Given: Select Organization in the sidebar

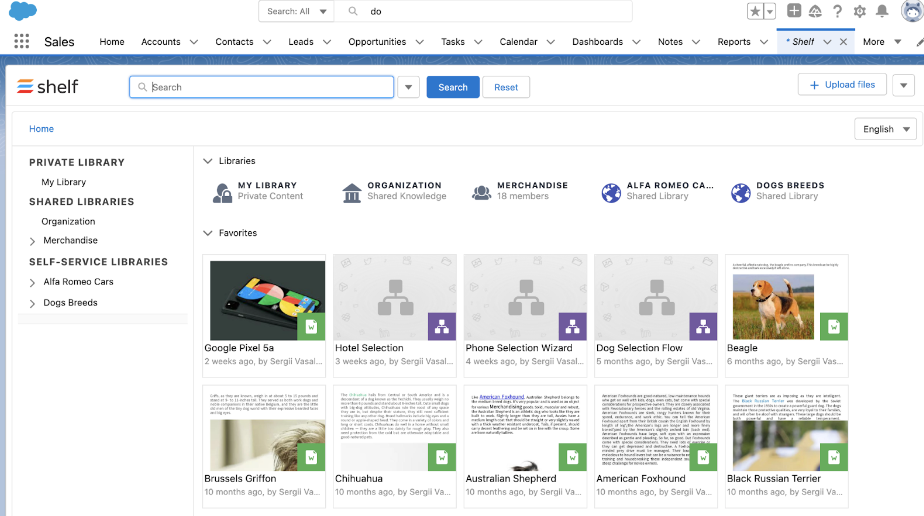Looking at the screenshot, I should click(68, 221).
